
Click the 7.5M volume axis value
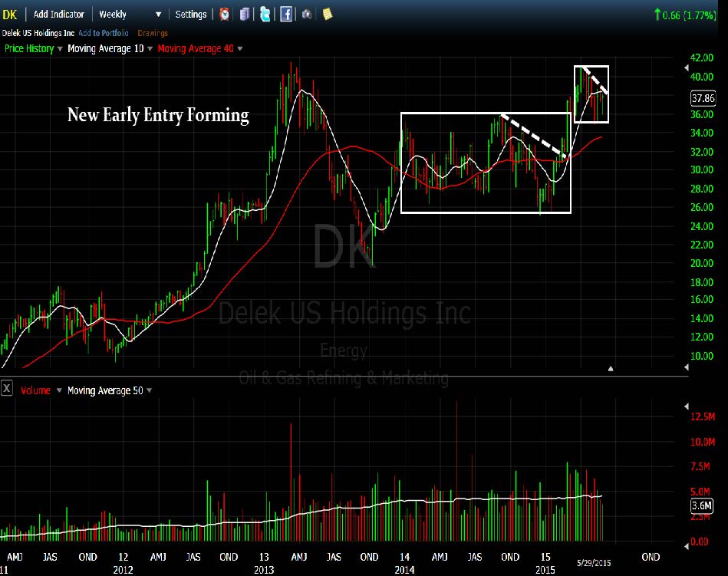700,466
